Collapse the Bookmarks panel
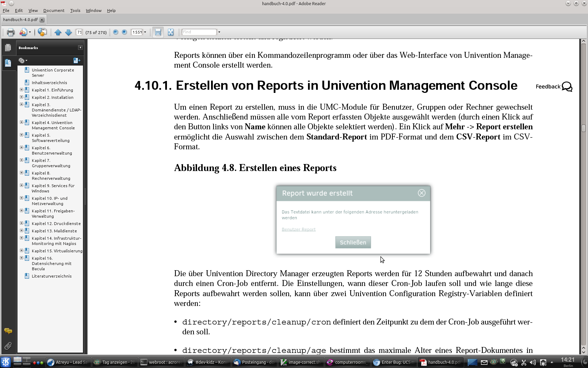This screenshot has height=368, width=588. tap(80, 48)
